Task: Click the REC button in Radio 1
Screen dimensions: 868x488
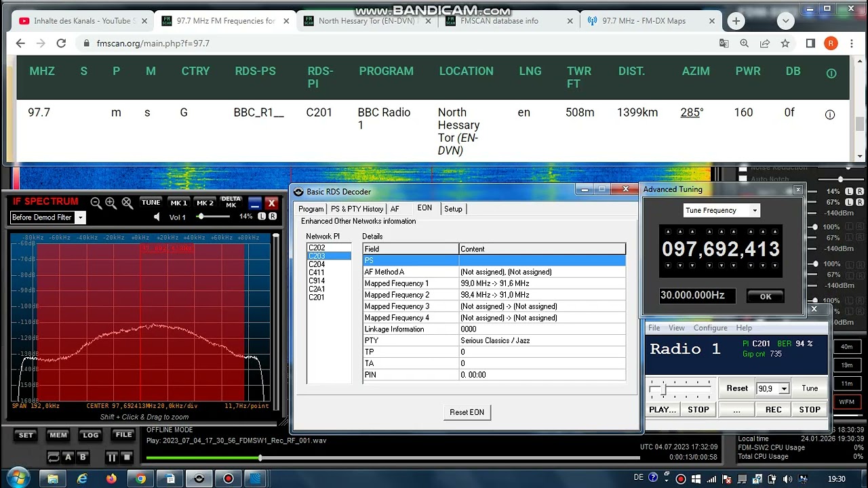Action: (x=774, y=409)
